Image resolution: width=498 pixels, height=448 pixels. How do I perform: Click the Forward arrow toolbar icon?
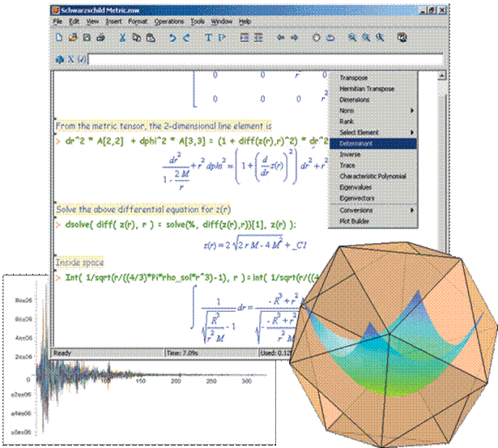[295, 37]
